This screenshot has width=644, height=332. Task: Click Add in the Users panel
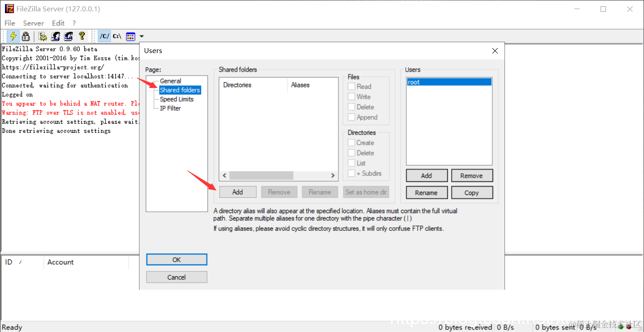[x=427, y=176]
